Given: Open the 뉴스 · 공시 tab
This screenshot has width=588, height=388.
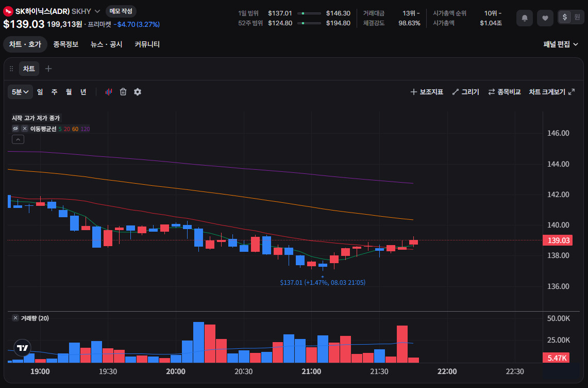Looking at the screenshot, I should tap(107, 44).
